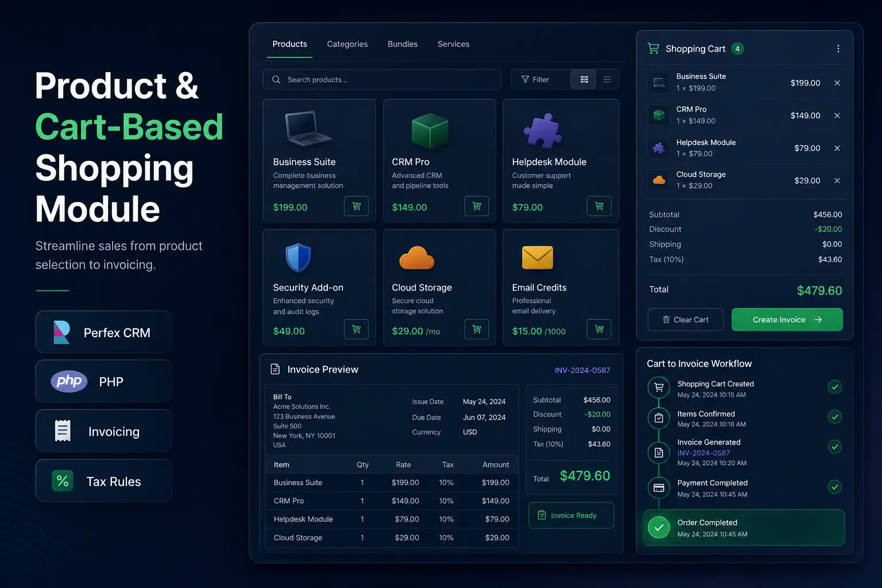Click the Shopping Cart header icon

point(653,49)
